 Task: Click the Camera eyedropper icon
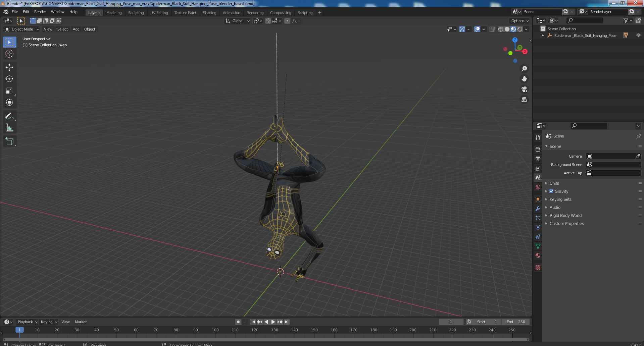click(638, 156)
